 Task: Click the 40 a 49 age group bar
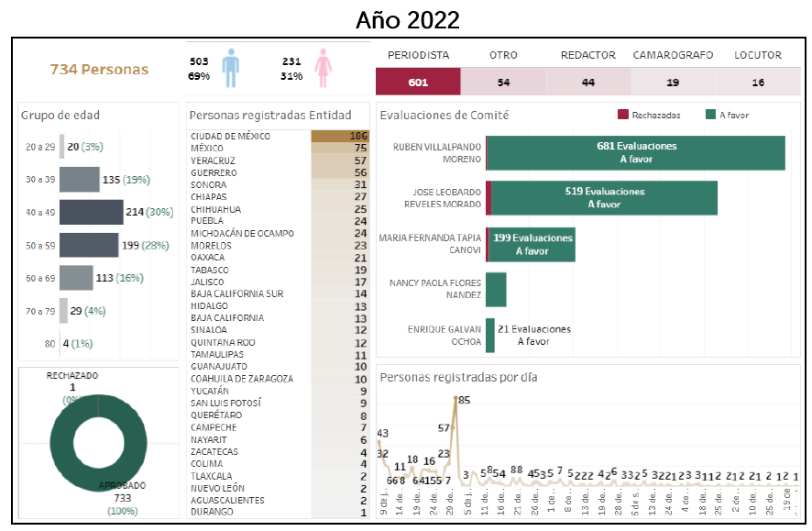91,212
